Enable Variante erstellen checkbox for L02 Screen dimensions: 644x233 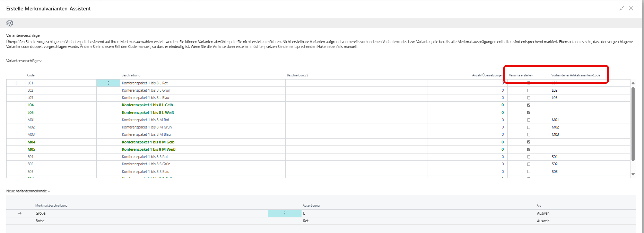pyautogui.click(x=529, y=90)
